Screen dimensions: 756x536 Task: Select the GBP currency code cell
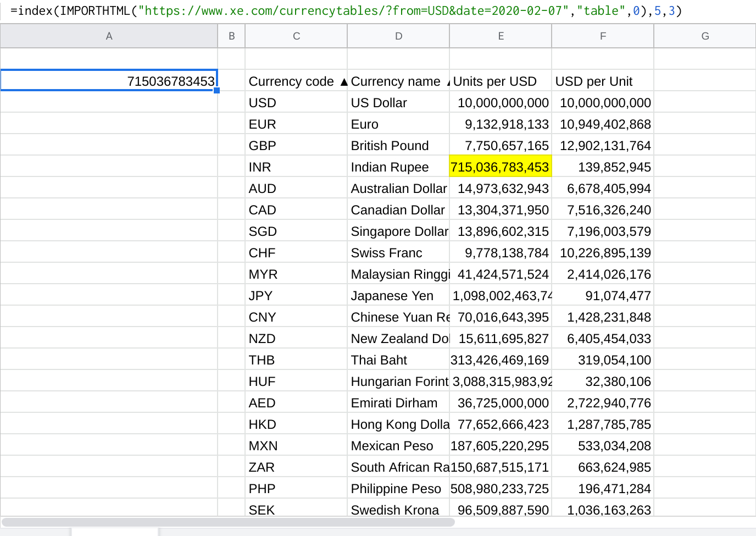tap(296, 145)
